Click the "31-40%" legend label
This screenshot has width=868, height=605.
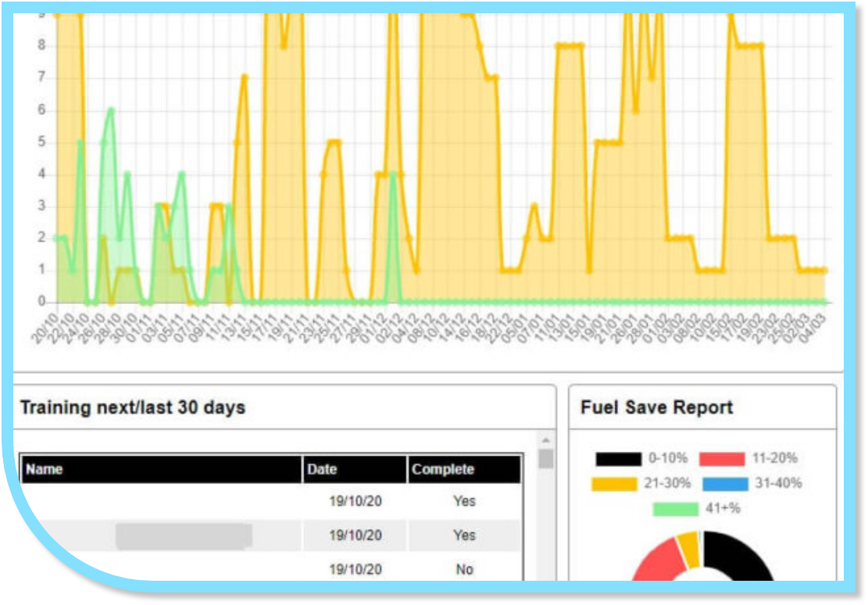point(778,483)
